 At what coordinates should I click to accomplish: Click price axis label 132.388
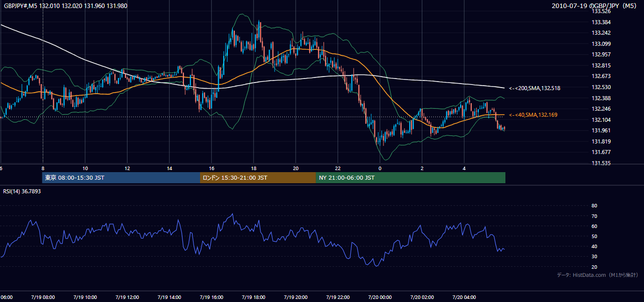601,98
